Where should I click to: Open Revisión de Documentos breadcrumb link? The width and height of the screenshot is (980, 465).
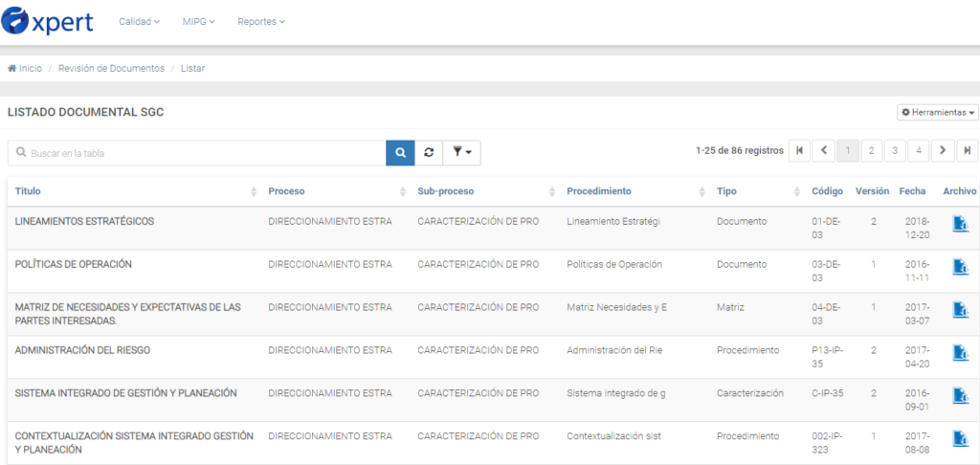point(111,68)
